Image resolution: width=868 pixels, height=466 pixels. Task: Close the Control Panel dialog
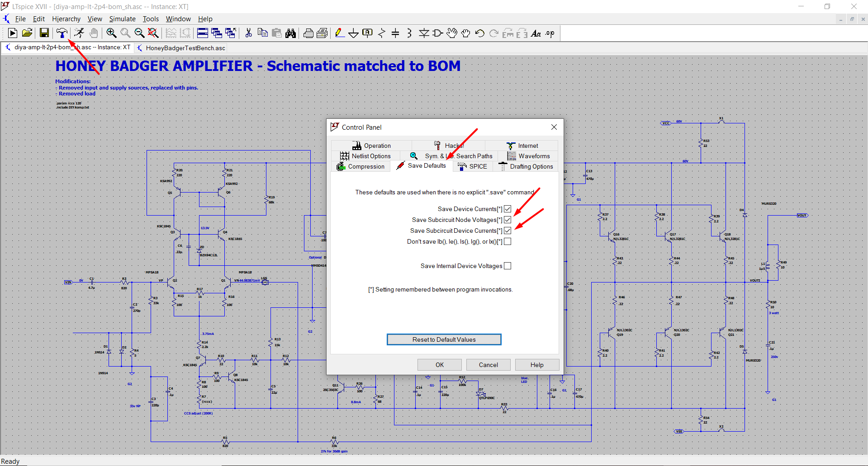tap(554, 127)
